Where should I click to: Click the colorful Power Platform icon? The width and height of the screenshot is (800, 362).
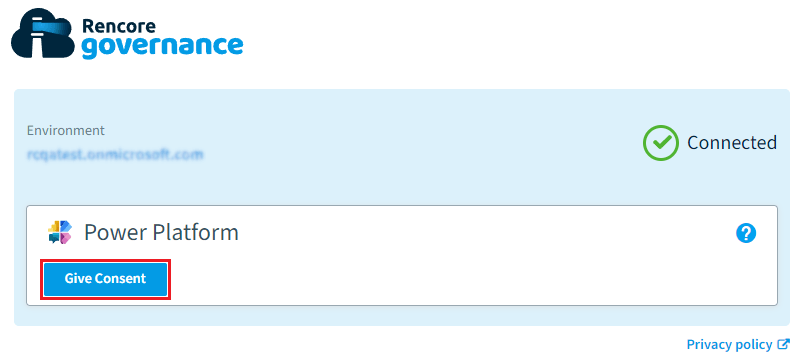60,232
